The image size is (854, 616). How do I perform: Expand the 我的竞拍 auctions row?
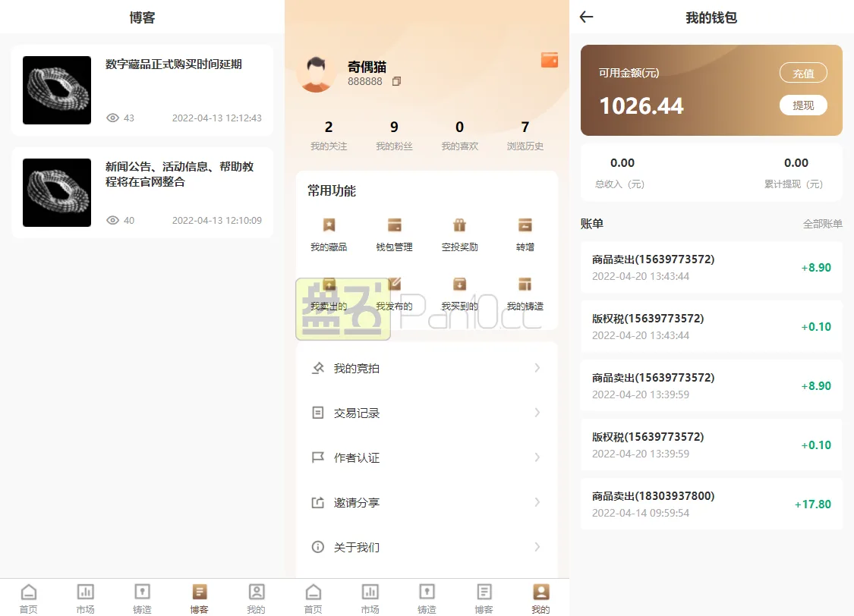(x=427, y=368)
